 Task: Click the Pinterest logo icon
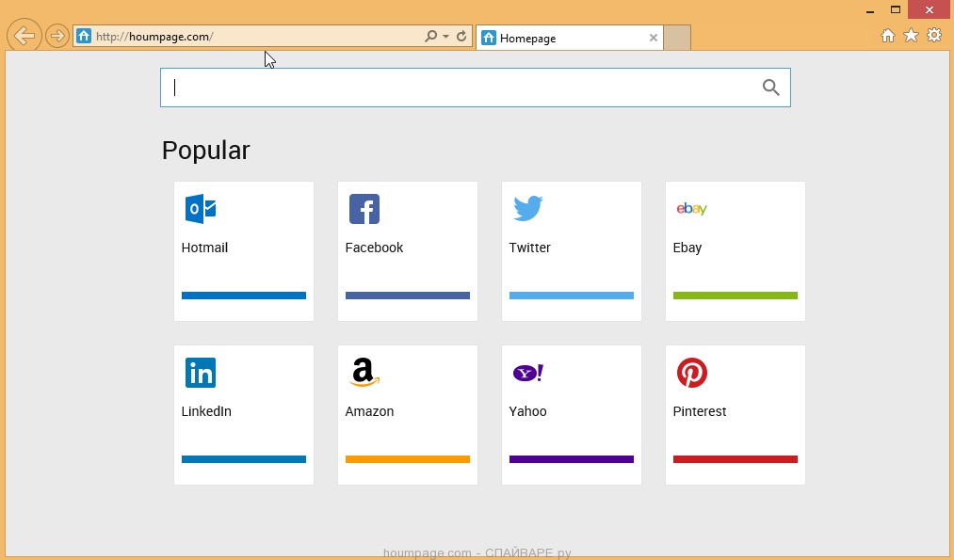(x=692, y=373)
